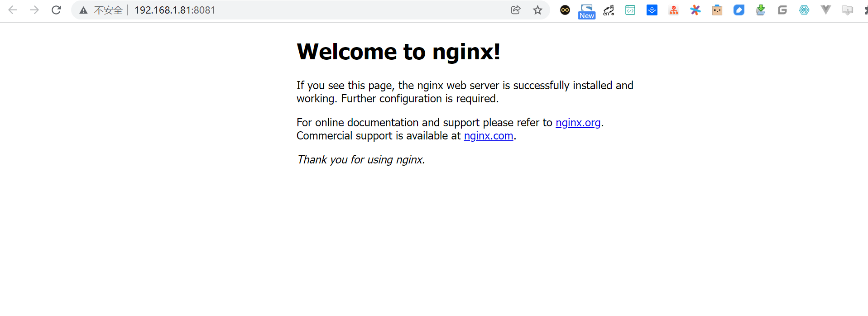Viewport: 868px width, 316px height.
Task: Open the green download arrow extension icon
Action: tap(761, 10)
